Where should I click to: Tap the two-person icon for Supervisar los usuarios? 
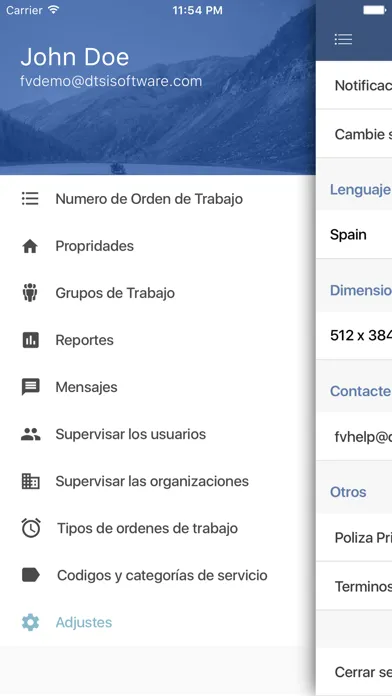pos(31,434)
